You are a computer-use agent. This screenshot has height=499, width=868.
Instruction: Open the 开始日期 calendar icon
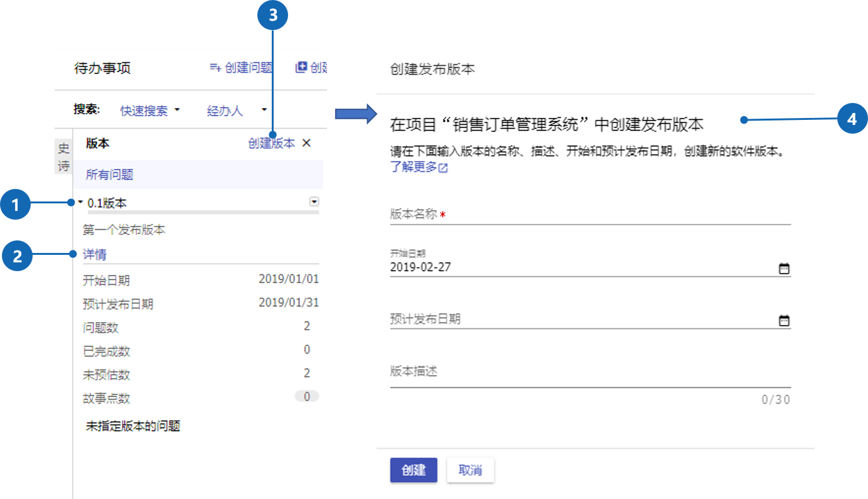pos(784,269)
